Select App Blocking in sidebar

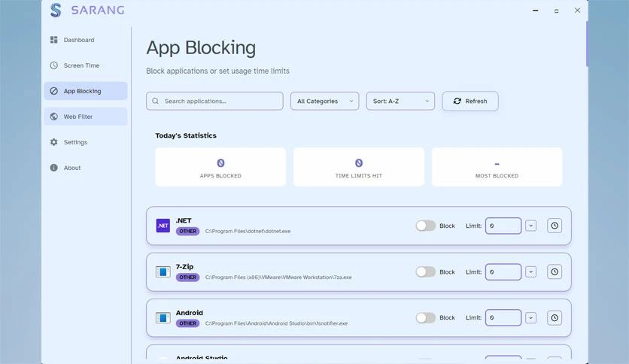86,91
